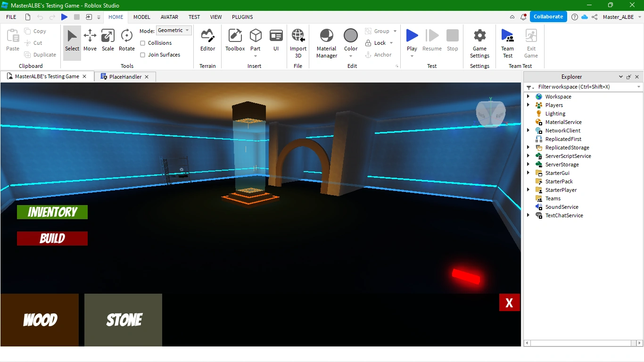This screenshot has height=362, width=644.
Task: Start a Team Test session
Action: (507, 42)
